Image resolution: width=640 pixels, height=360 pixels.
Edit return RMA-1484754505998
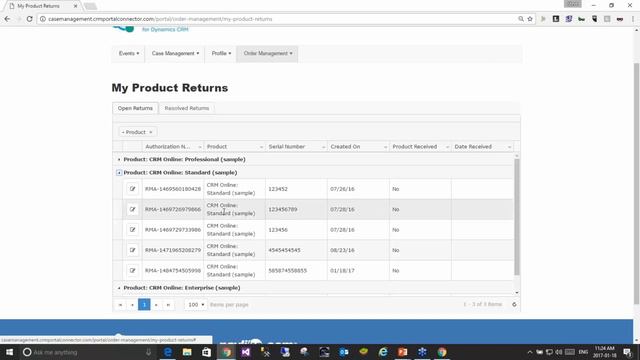tap(132, 271)
